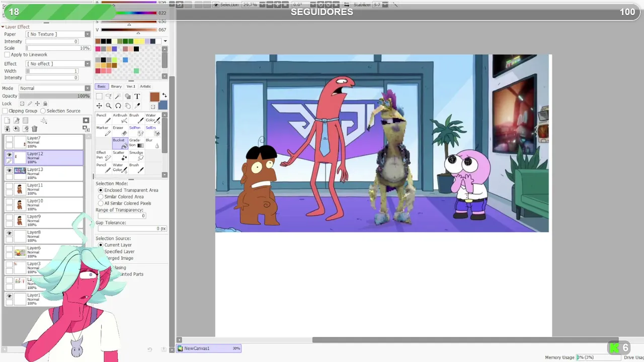
Task: Choose the SelErs tool
Action: (x=152, y=131)
